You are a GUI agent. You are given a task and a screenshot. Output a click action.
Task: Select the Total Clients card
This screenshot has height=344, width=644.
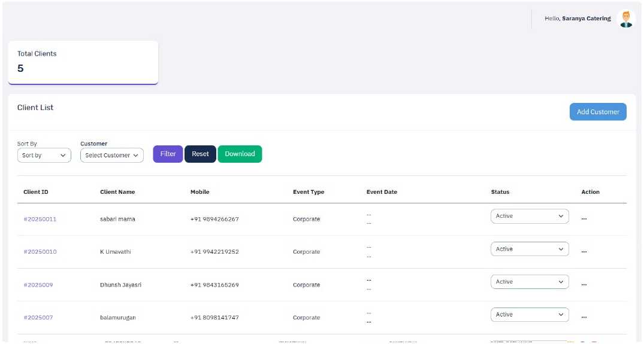(83, 63)
